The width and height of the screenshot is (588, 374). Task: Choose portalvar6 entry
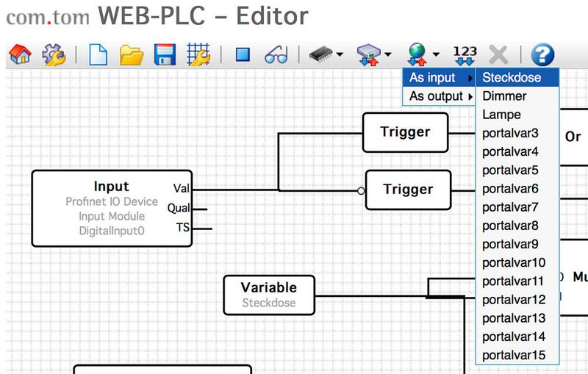click(x=517, y=189)
